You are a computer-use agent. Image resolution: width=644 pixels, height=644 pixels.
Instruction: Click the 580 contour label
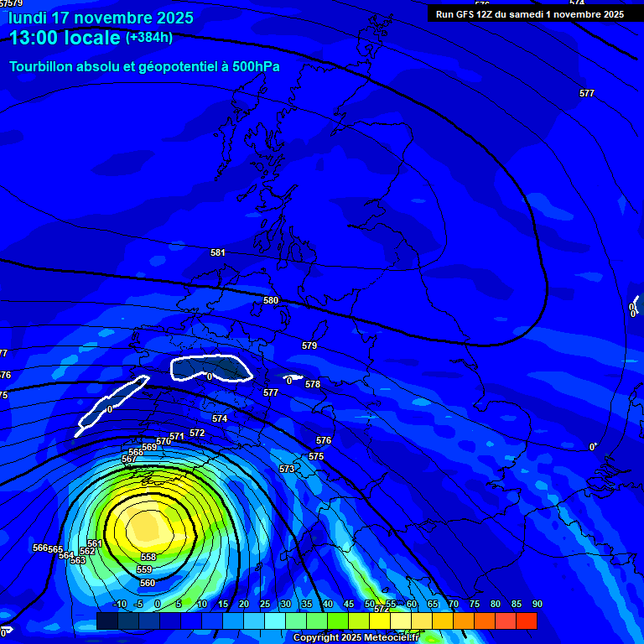271,300
